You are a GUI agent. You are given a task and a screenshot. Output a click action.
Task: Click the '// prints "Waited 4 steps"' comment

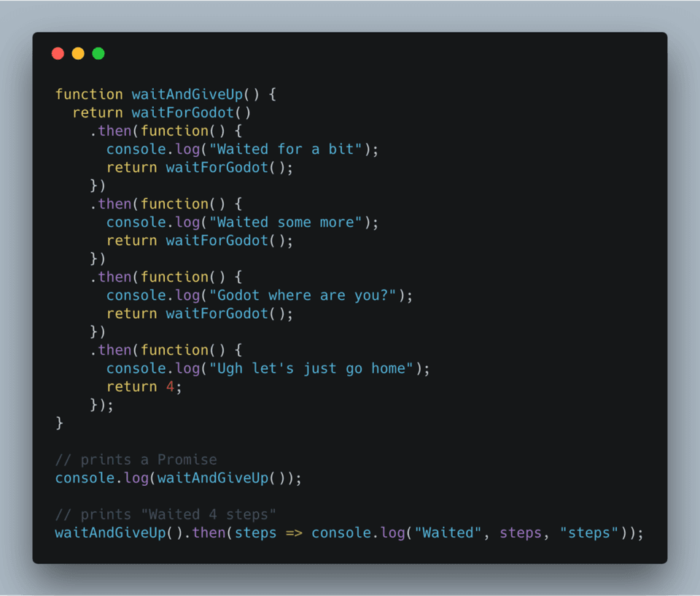point(166,515)
